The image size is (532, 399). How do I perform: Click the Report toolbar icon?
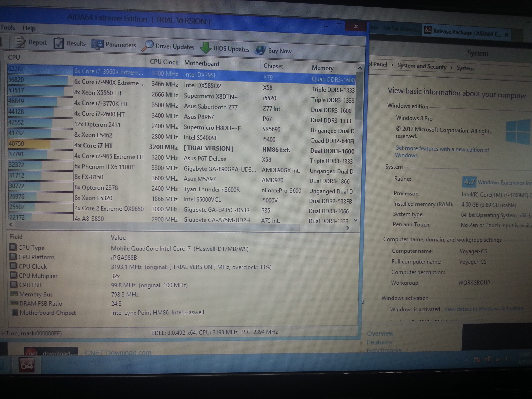[x=20, y=42]
